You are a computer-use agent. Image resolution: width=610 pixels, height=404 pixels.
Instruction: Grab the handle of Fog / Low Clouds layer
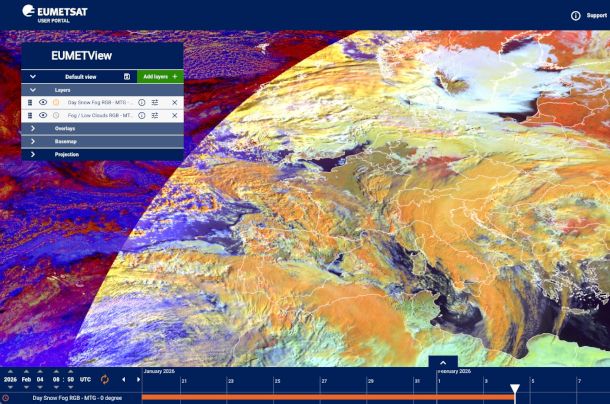[30, 116]
